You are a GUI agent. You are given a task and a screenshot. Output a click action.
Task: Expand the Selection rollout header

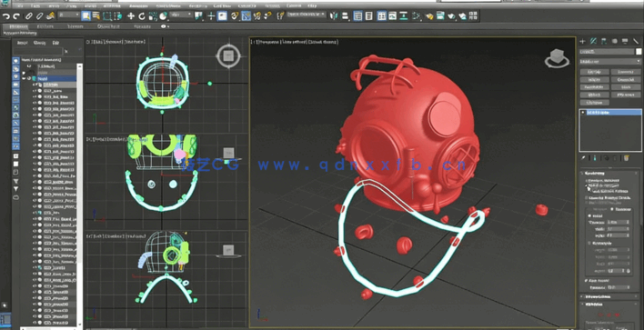point(610,305)
